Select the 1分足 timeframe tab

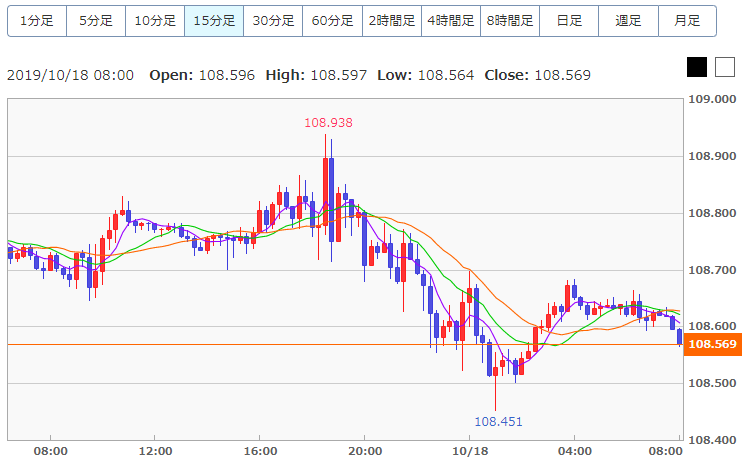point(37,21)
